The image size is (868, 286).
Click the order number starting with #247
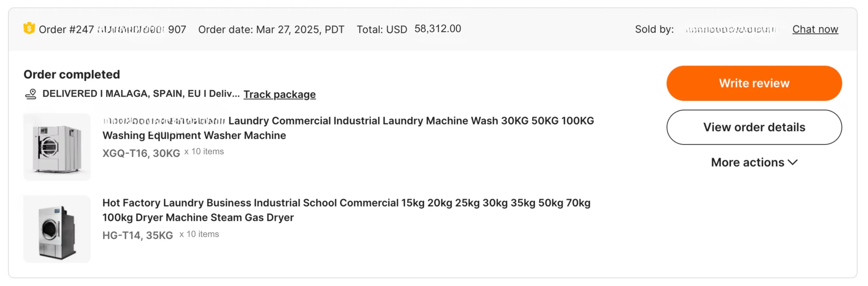[x=113, y=29]
